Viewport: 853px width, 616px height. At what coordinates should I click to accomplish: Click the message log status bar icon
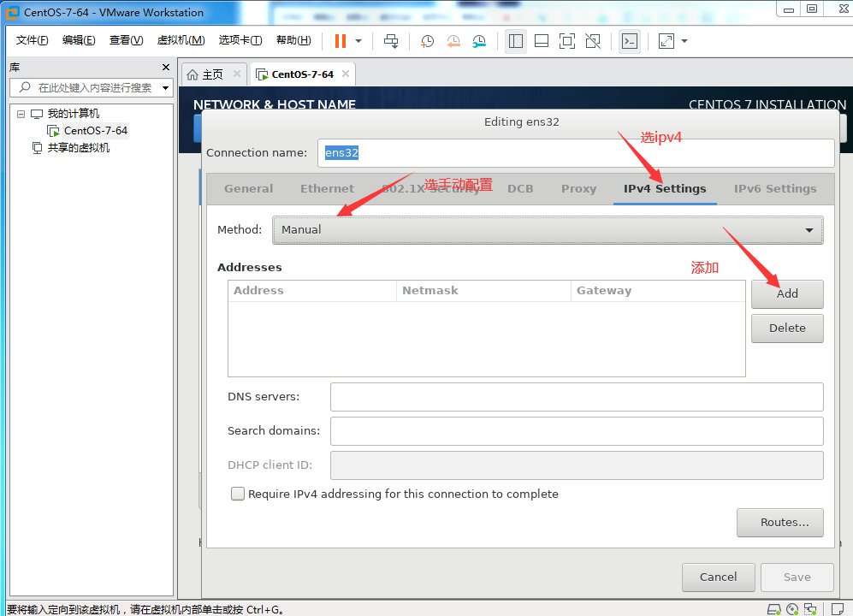click(x=838, y=608)
